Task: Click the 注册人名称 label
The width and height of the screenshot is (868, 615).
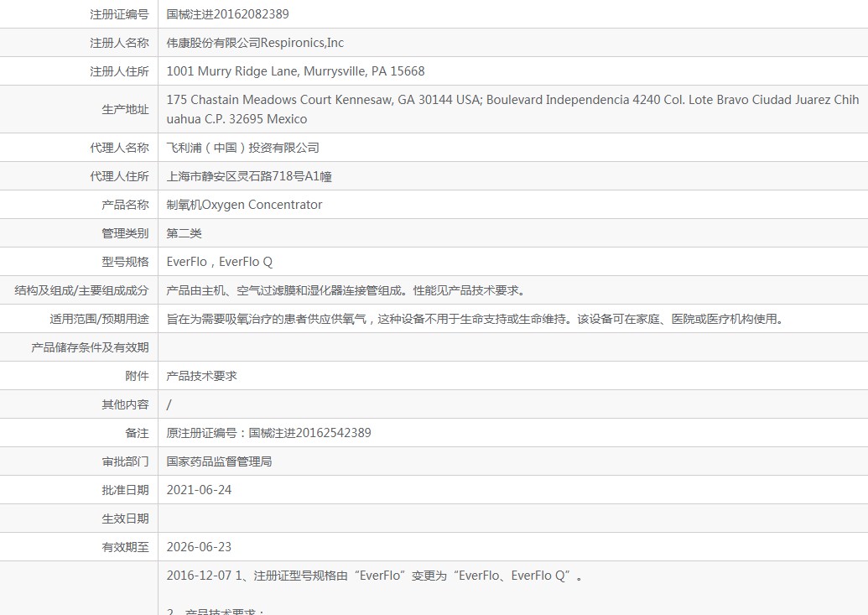Action: [120, 43]
